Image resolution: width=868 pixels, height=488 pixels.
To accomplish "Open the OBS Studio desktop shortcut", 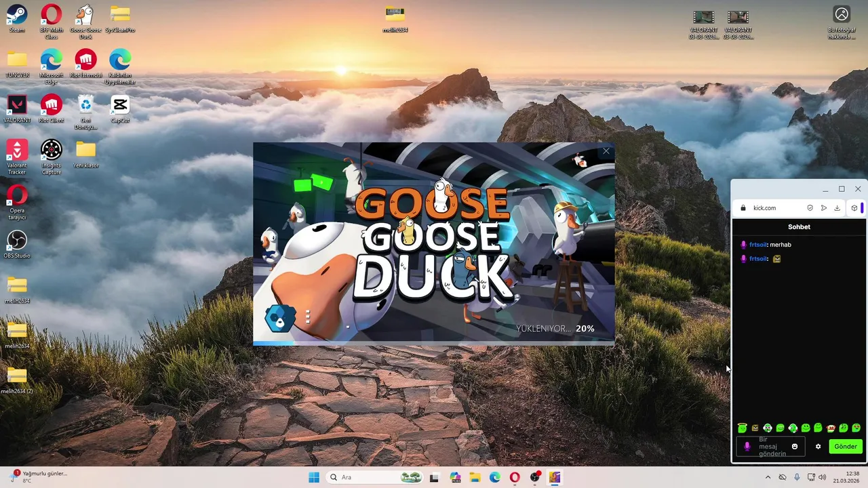I will 17,245.
